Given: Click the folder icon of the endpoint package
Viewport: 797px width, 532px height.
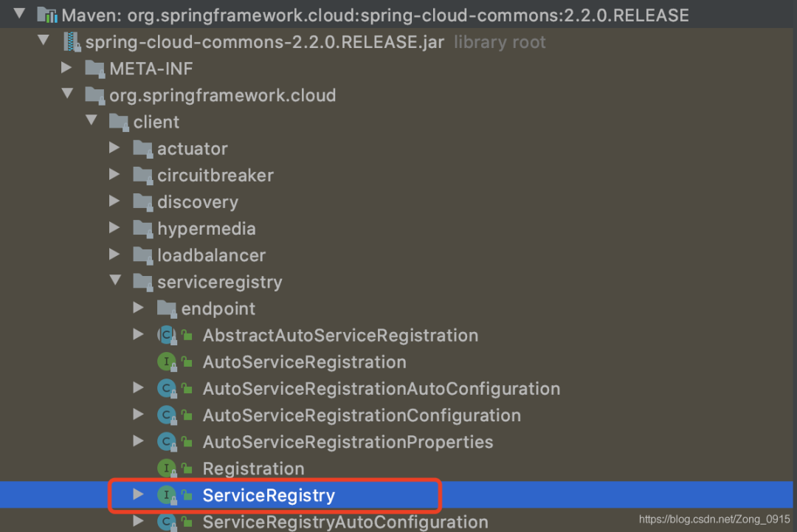Looking at the screenshot, I should [x=167, y=308].
